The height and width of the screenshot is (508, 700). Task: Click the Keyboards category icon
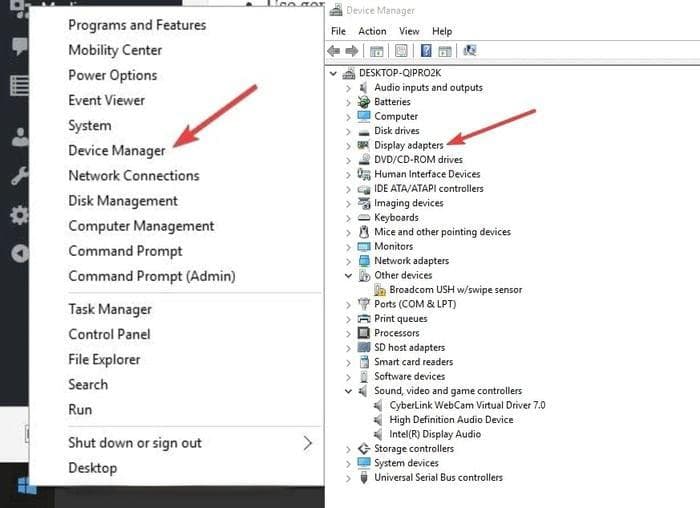[364, 217]
